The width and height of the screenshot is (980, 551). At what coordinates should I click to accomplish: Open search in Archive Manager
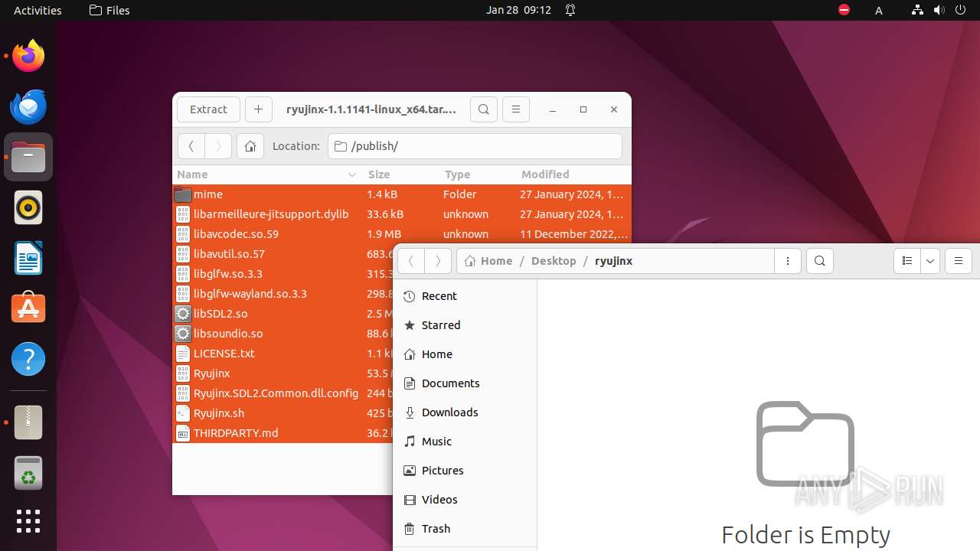[x=484, y=109]
